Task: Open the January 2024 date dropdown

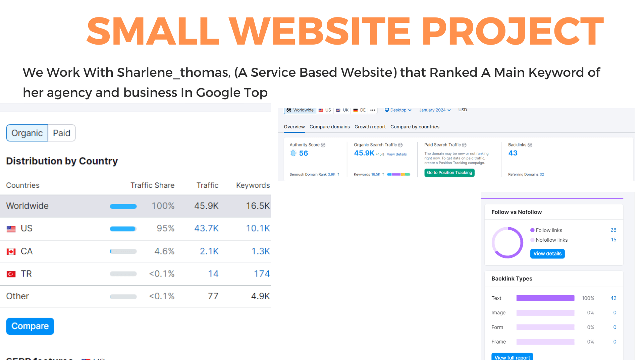Action: pos(435,110)
